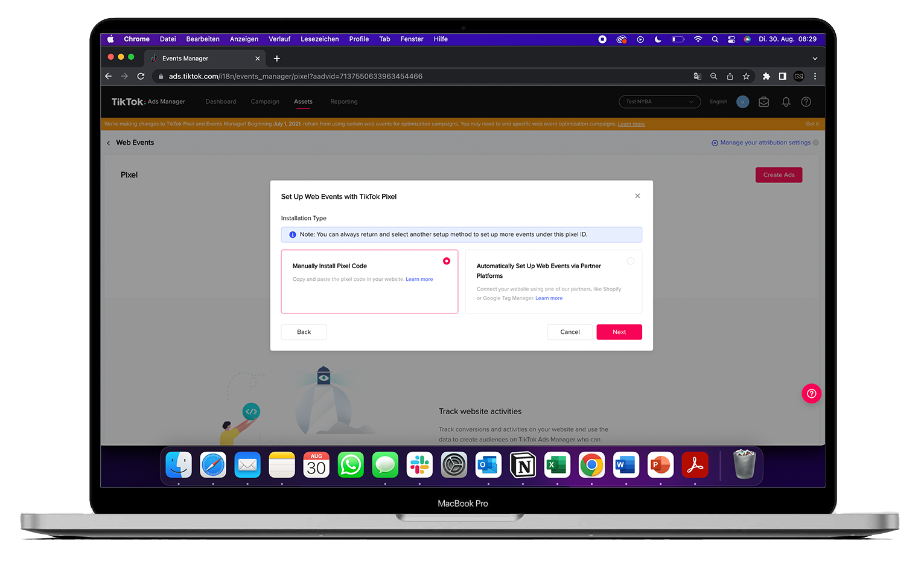Viewport: 924px width, 564px height.
Task: Click the Back button in dialog
Action: coord(304,332)
